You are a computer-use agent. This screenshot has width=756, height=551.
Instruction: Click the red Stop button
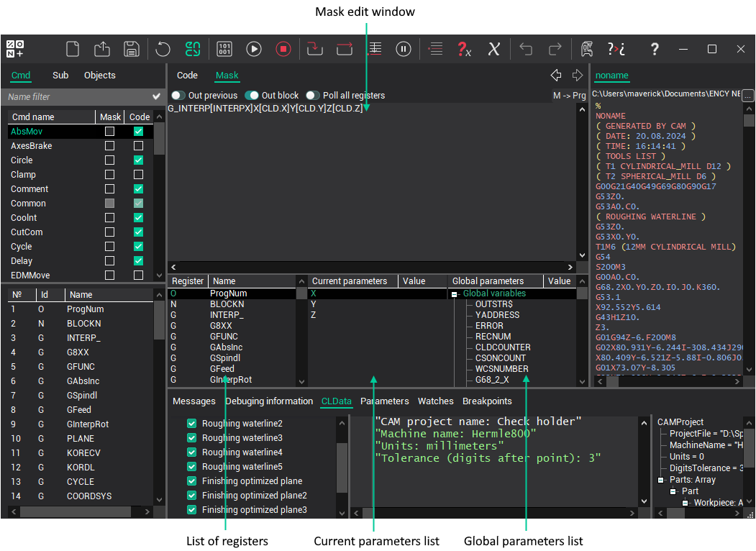(283, 49)
